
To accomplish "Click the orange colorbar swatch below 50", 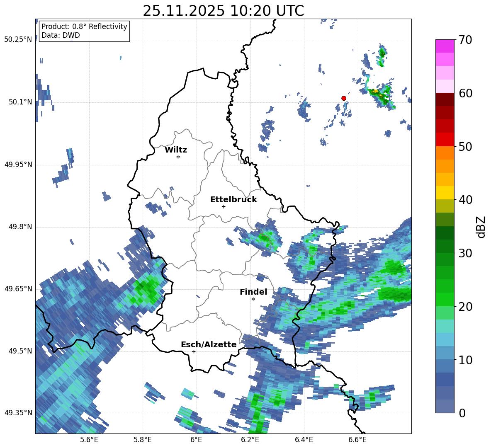I will tap(445, 153).
